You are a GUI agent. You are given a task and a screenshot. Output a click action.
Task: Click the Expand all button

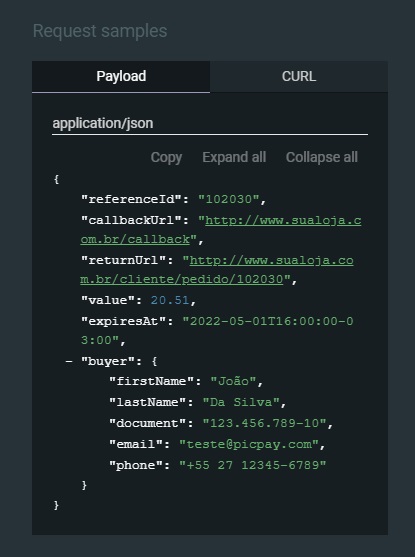[234, 157]
